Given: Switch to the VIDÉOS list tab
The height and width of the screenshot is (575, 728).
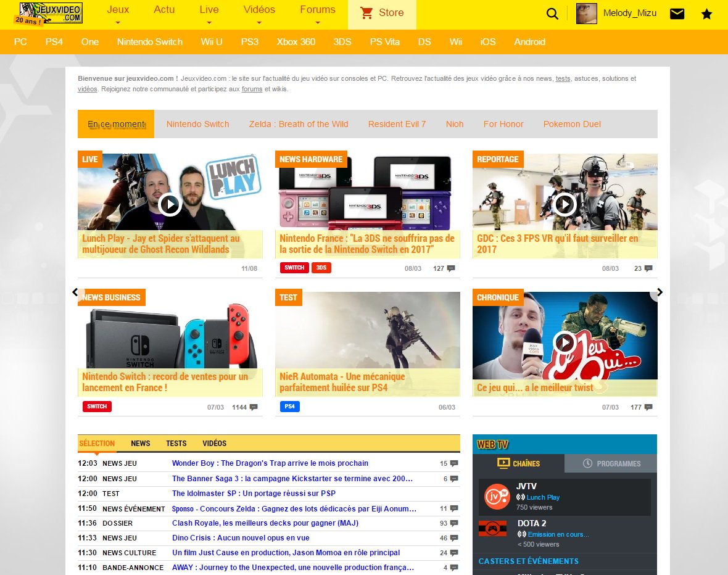Looking at the screenshot, I should click(215, 443).
